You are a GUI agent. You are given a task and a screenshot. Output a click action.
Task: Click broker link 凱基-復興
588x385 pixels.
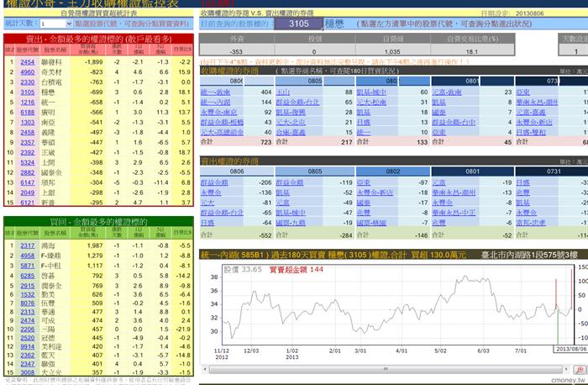291,112
